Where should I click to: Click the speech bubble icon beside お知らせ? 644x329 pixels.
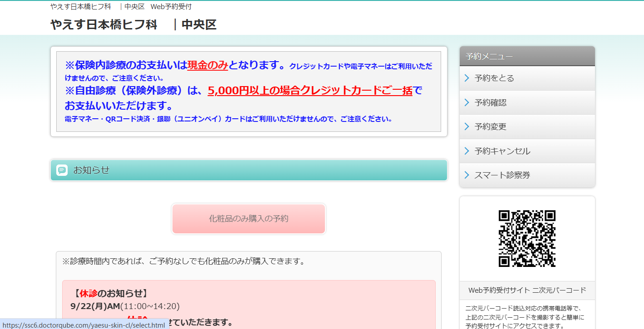point(62,170)
